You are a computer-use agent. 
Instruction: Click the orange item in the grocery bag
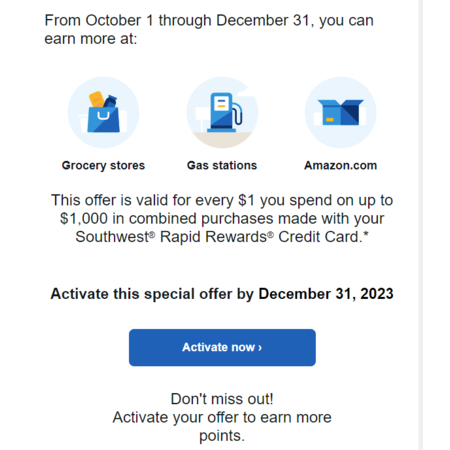pyautogui.click(x=96, y=99)
